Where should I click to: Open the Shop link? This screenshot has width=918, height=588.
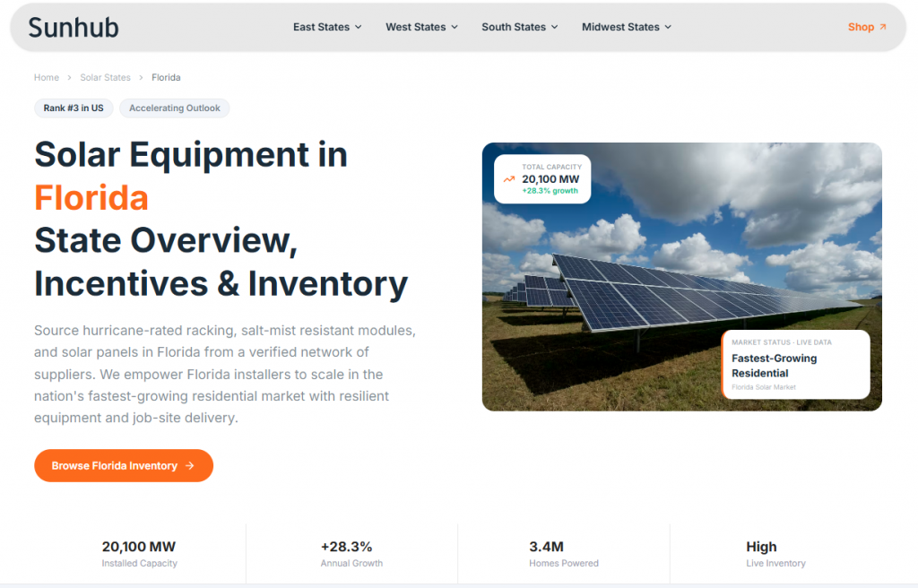coord(867,27)
